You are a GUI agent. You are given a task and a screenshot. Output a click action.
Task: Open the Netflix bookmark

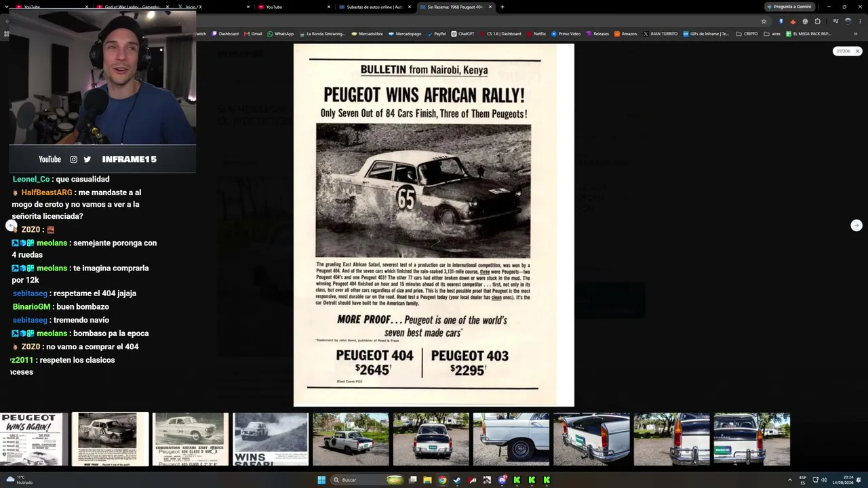536,34
